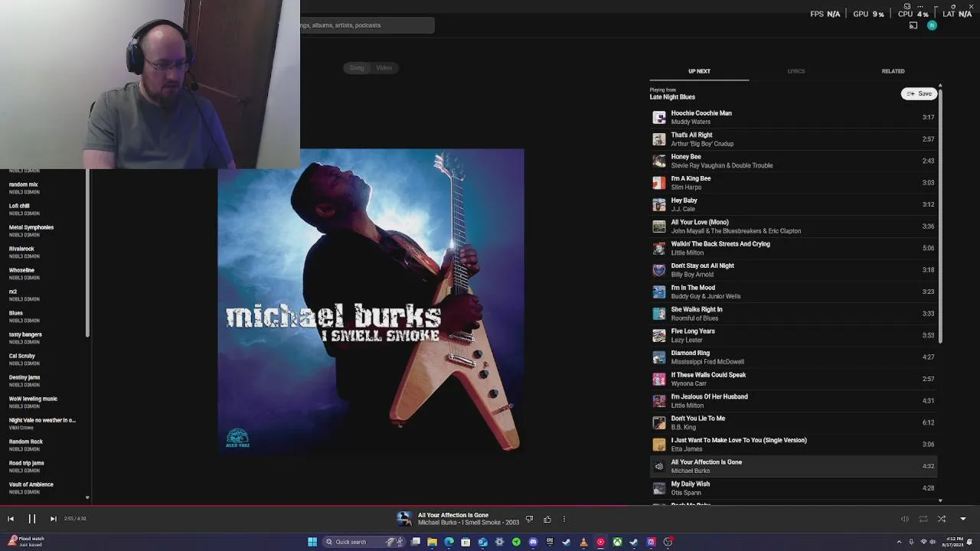This screenshot has height=551, width=980.
Task: Play Hoochie Coochie Man from the queue
Action: click(793, 117)
